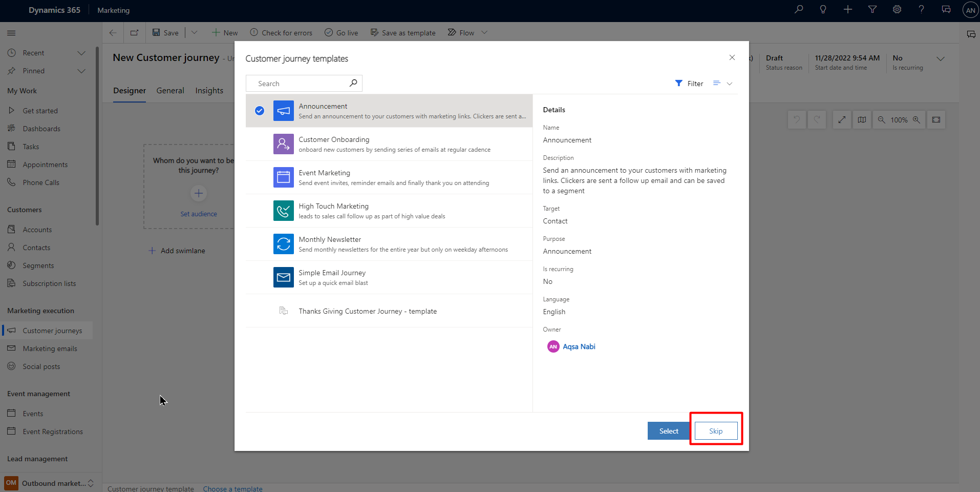Expand the Flow dropdown chevron

[483, 32]
